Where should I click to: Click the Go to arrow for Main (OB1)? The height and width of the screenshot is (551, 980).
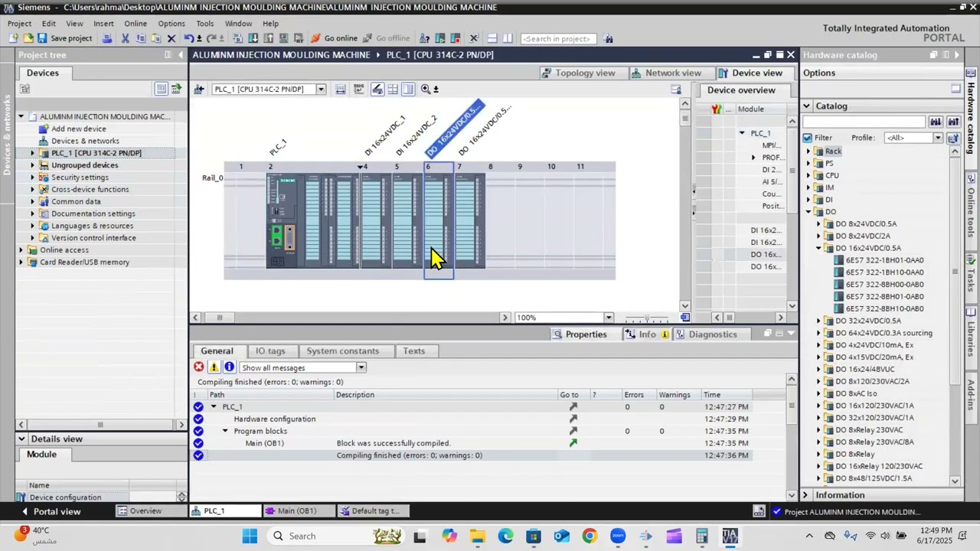(x=573, y=443)
